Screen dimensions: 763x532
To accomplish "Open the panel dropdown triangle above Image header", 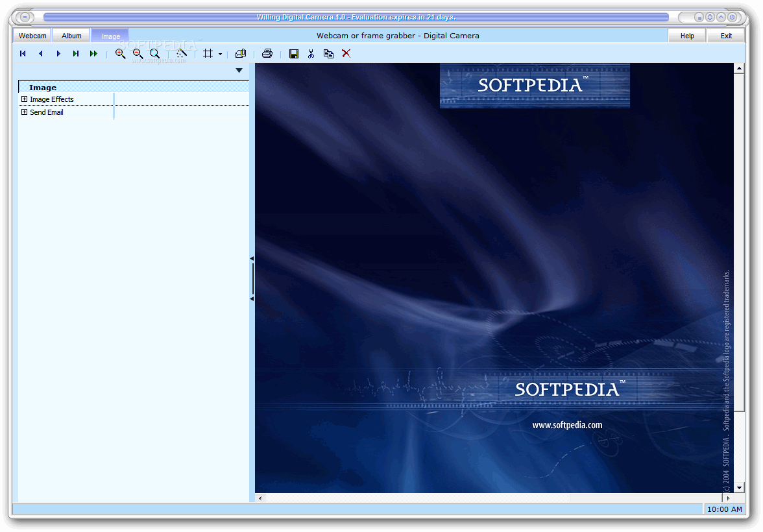I will 239,71.
